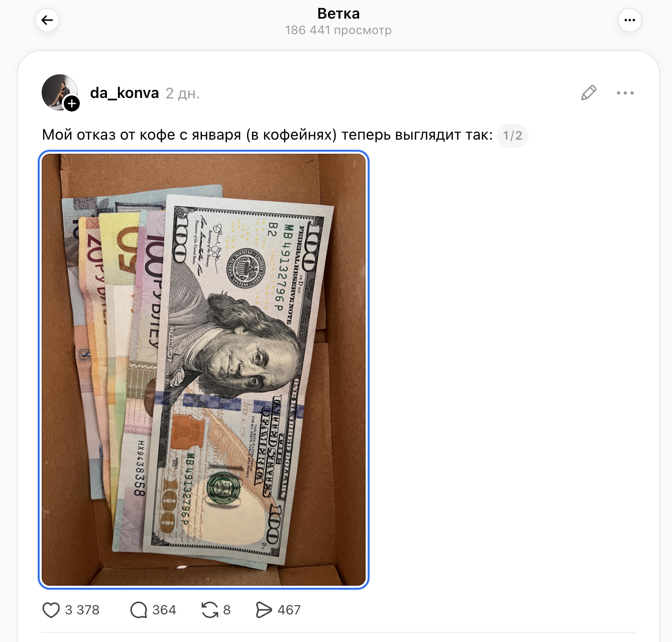Open the banknotes photo attachment

203,370
